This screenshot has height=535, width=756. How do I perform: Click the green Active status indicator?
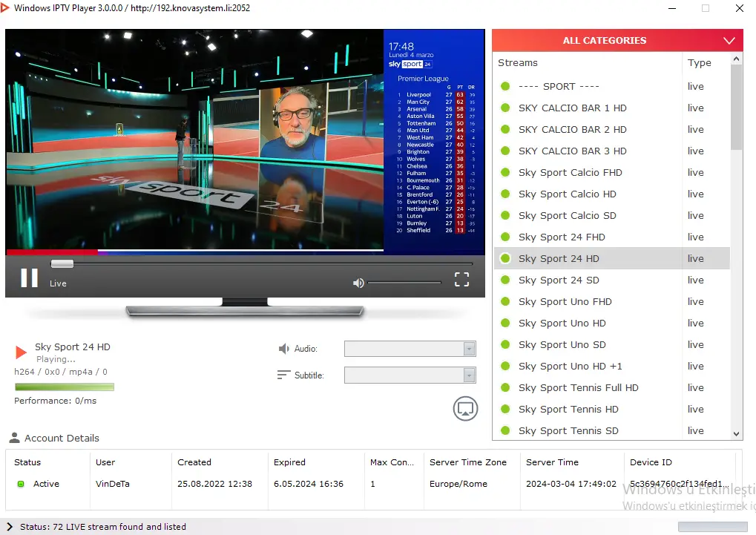click(21, 484)
